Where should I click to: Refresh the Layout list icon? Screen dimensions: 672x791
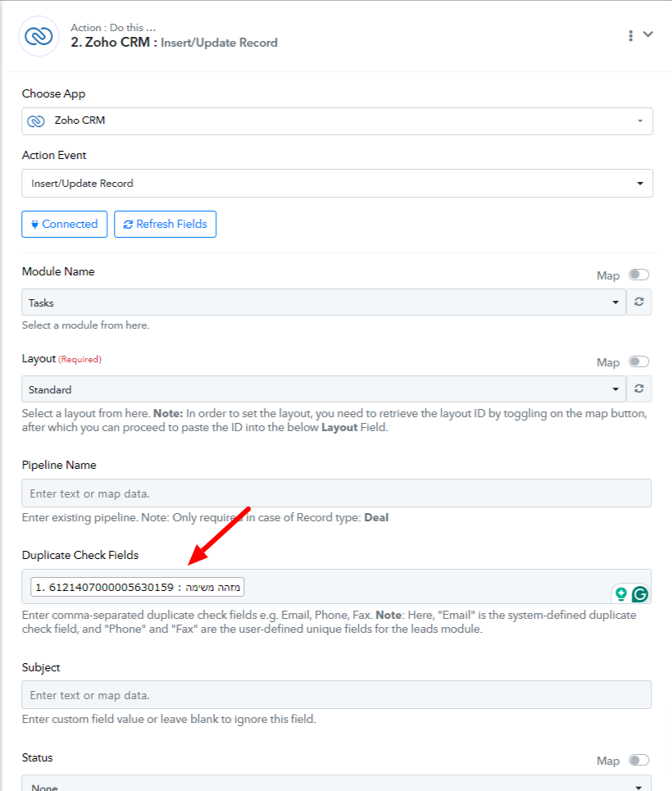click(638, 389)
